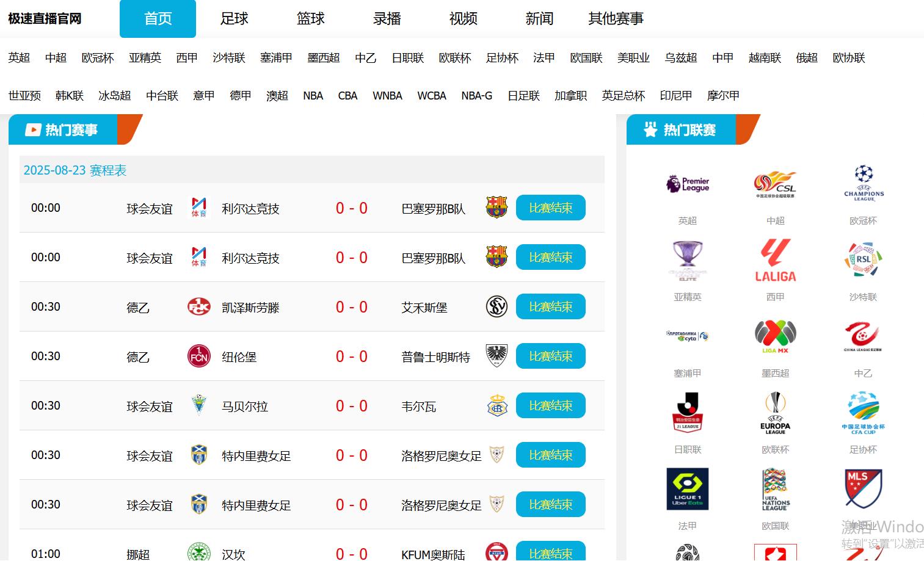Viewport: 924px width, 561px height.
Task: Click the 极速直播官网 site title
Action: [45, 19]
